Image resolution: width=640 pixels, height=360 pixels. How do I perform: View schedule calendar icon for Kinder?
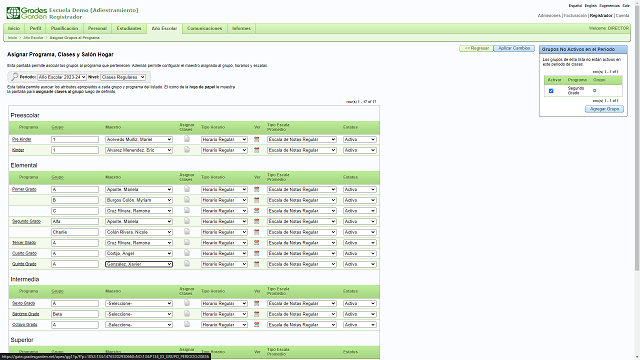click(x=256, y=150)
